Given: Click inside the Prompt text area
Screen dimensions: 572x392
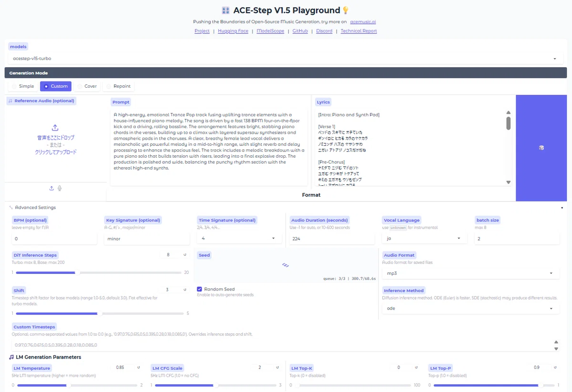Looking at the screenshot, I should coord(209,147).
